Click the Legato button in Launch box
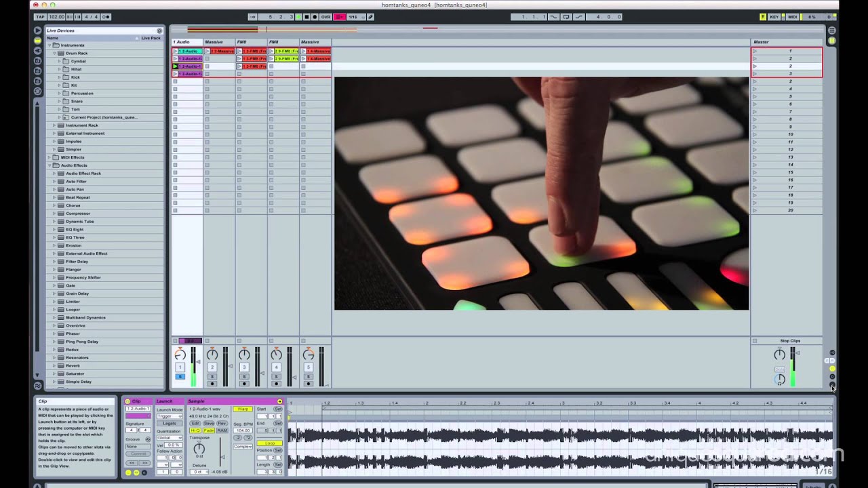 pos(170,424)
